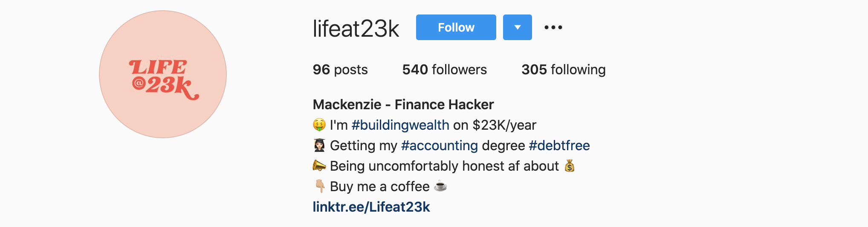Click the Mackenzie - Finance Hacker name
The image size is (868, 227).
coord(403,105)
